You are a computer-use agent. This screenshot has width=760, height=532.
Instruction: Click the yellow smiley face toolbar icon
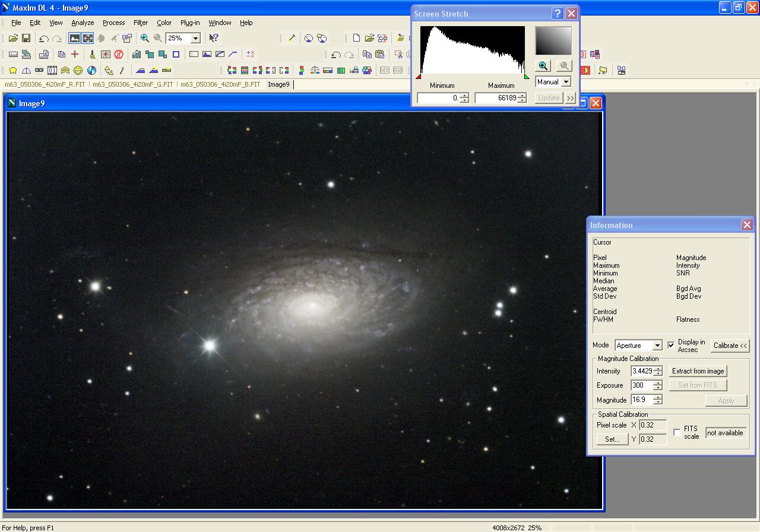pos(78,70)
